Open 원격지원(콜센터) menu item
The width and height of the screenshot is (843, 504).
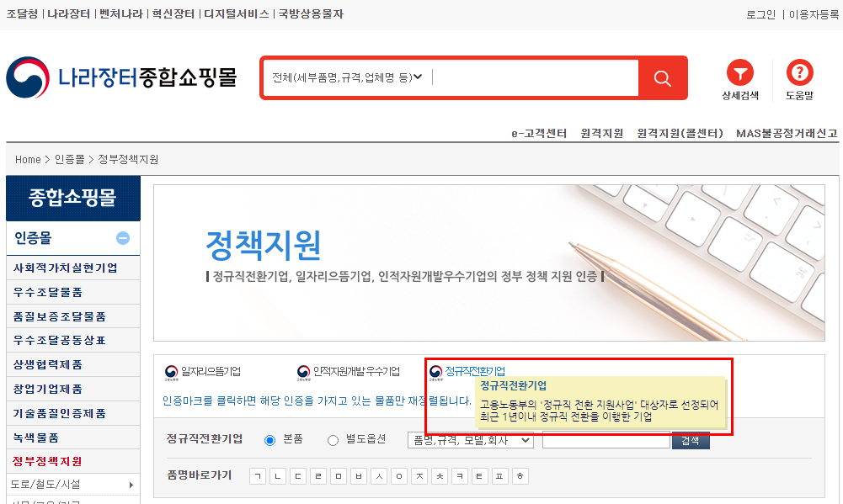[x=680, y=133]
